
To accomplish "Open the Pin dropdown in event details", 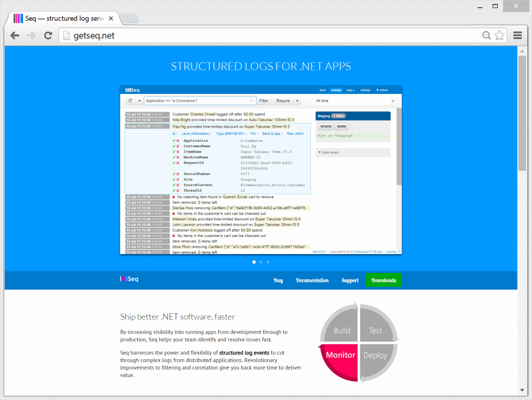I will coord(254,134).
